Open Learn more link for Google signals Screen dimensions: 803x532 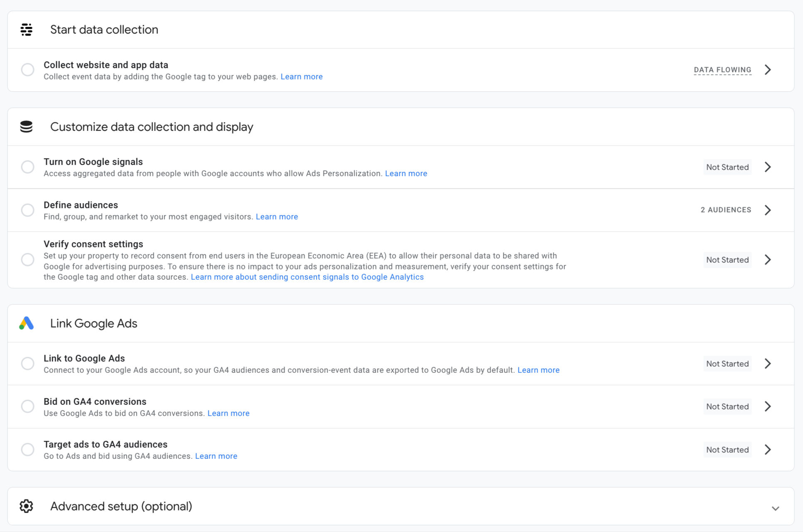(406, 173)
